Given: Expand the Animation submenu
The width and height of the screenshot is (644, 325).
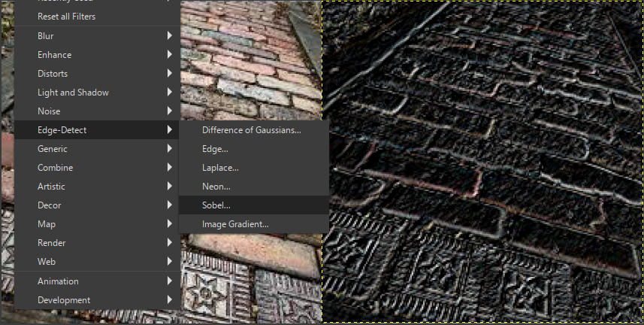Looking at the screenshot, I should click(x=58, y=281).
